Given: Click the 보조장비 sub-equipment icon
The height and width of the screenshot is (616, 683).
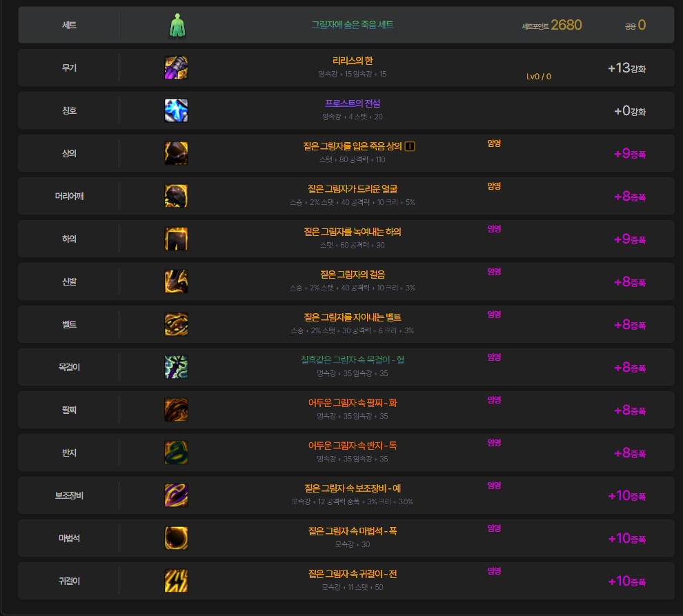Looking at the screenshot, I should tap(176, 495).
